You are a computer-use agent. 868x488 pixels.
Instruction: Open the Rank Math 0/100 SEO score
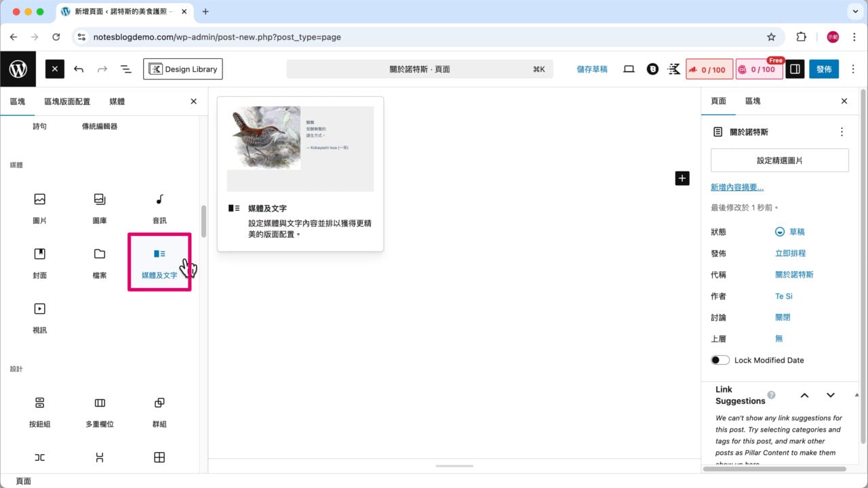pos(709,68)
